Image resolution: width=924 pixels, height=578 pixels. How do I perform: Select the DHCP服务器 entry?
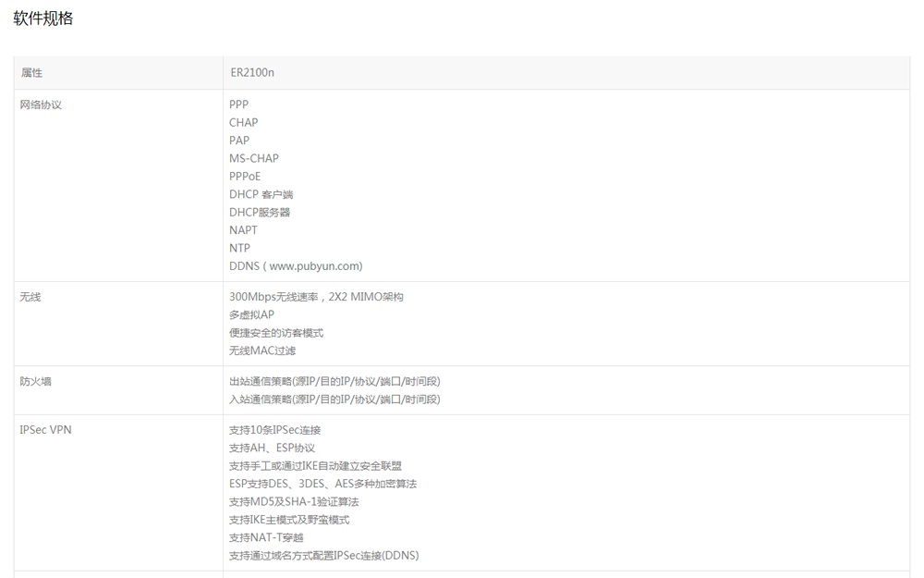click(x=260, y=213)
